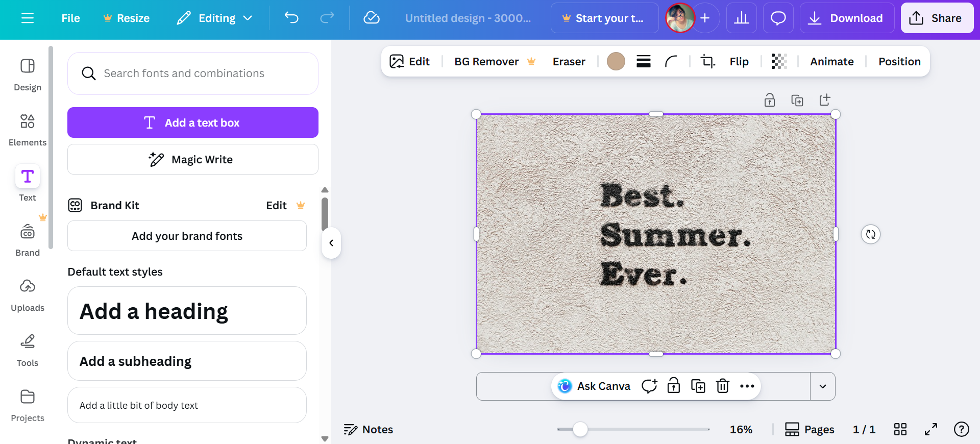Screen dimensions: 980x444
Task: Click the Share button
Action: tap(937, 18)
